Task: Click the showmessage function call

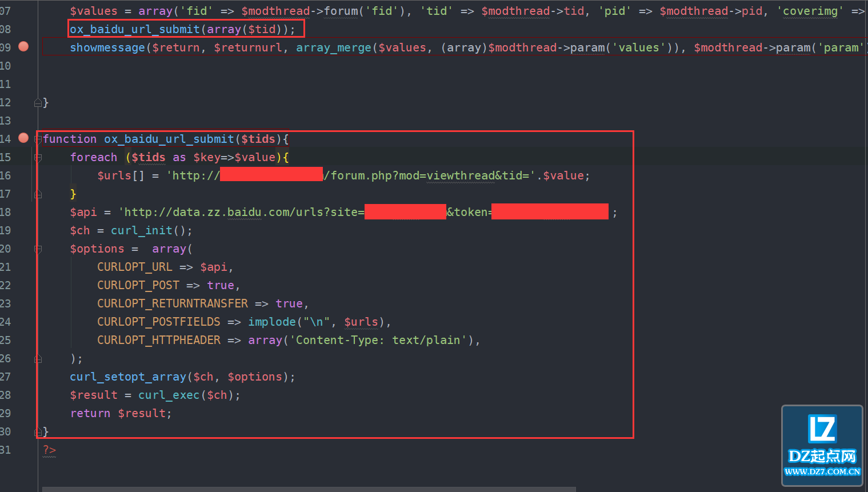Action: (107, 47)
